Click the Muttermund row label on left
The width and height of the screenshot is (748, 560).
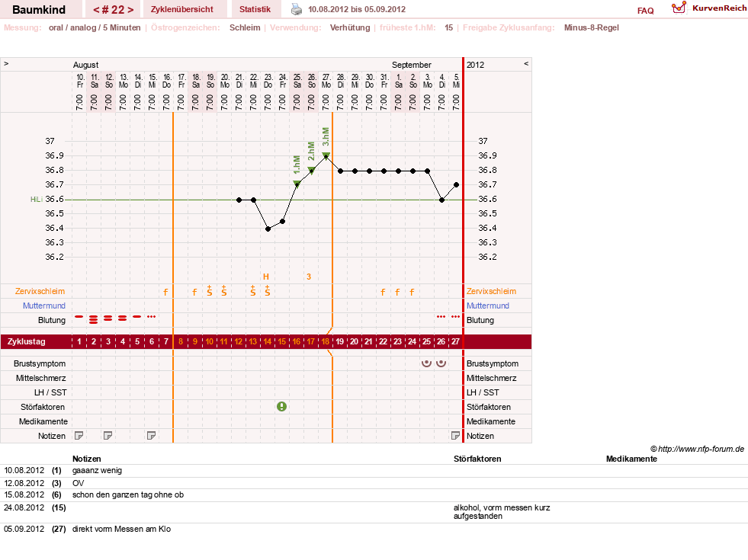click(x=44, y=306)
